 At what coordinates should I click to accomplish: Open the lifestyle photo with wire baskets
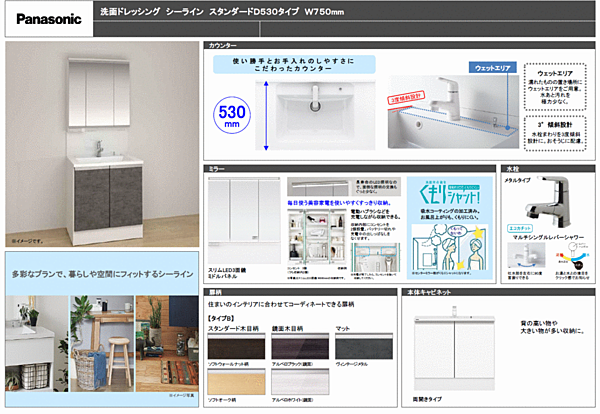[37, 343]
